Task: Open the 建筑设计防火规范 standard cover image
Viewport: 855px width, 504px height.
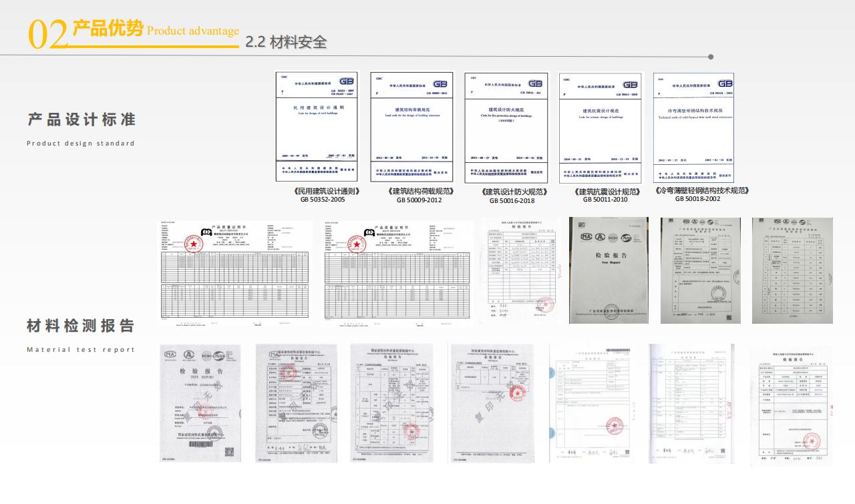Action: [x=506, y=128]
